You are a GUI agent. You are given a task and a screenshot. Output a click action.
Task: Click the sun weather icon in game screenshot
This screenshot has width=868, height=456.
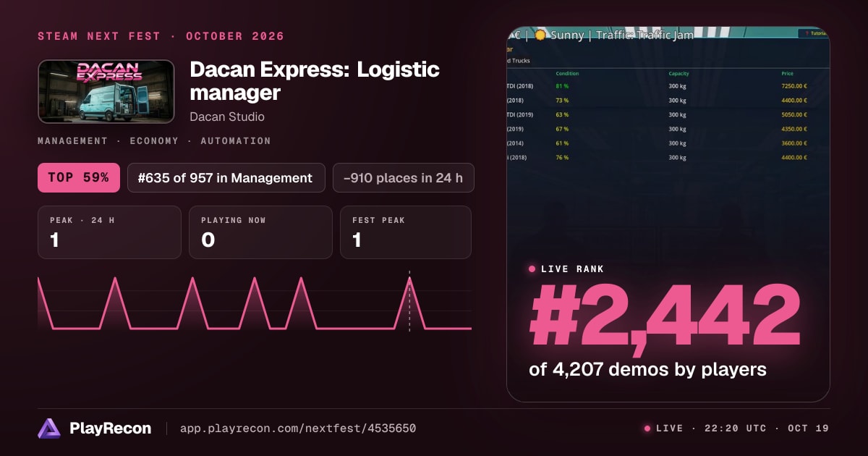tap(540, 35)
